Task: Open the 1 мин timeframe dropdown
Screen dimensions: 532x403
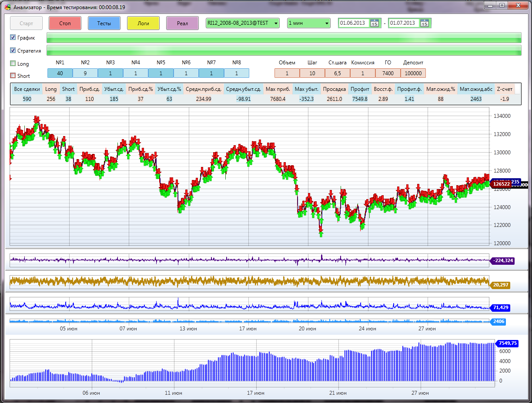Action: click(x=309, y=23)
